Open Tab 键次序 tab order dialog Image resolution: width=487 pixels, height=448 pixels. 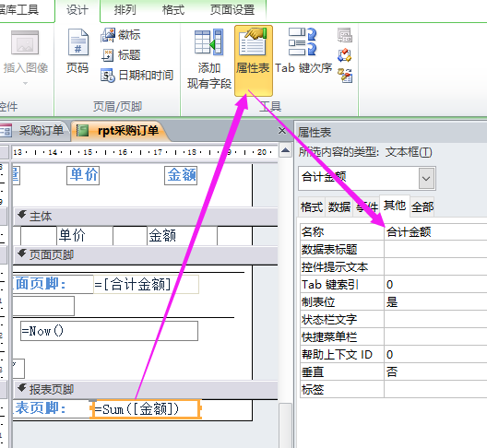tap(303, 52)
